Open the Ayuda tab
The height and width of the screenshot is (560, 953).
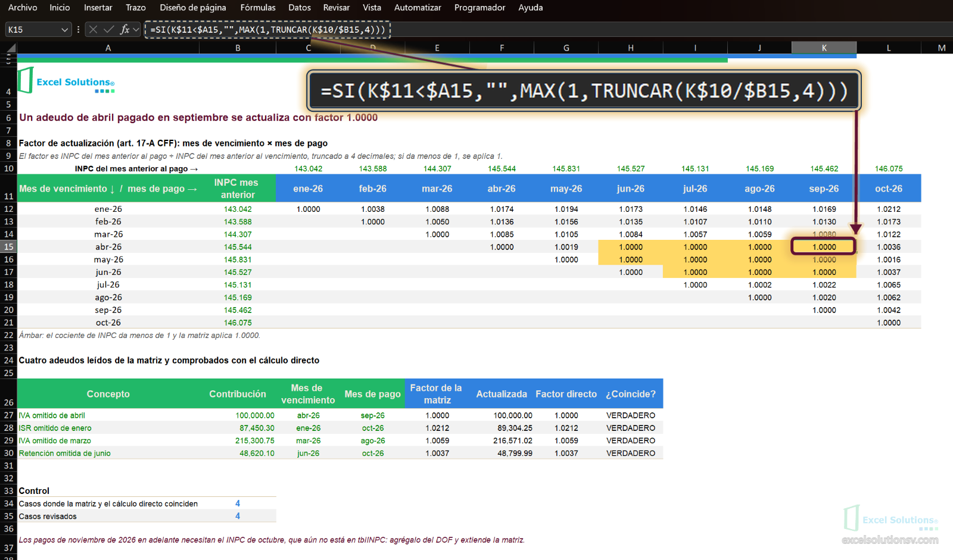[x=531, y=8]
